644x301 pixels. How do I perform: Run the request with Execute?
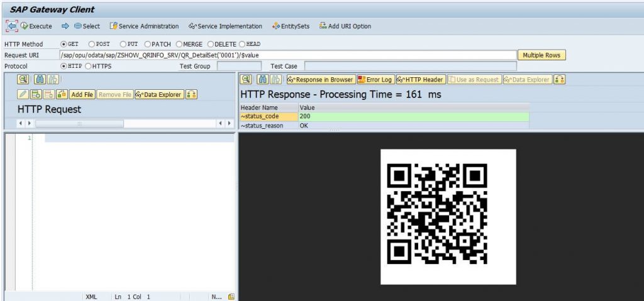tap(36, 26)
